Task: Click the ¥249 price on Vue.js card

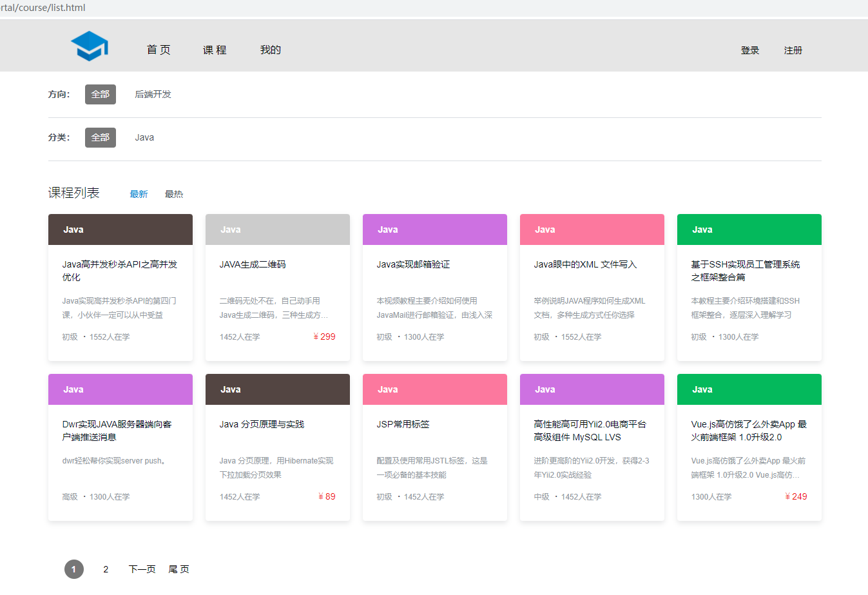Action: 796,496
